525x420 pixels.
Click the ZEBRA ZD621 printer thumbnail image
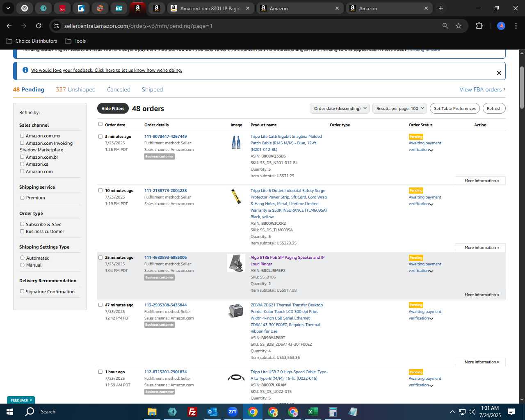(236, 310)
